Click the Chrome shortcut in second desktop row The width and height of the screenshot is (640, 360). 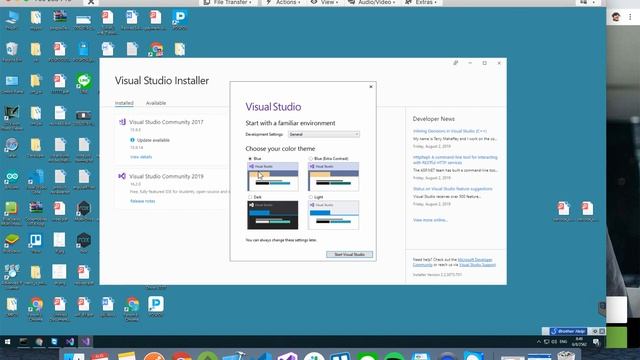pyautogui.click(x=156, y=49)
